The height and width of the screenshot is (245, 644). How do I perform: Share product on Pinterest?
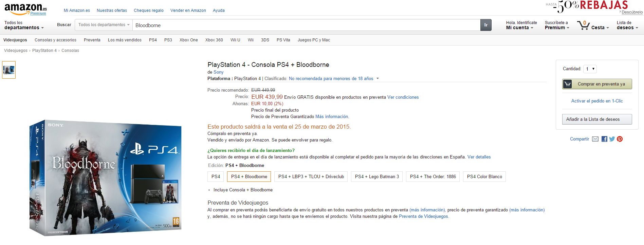pyautogui.click(x=620, y=139)
